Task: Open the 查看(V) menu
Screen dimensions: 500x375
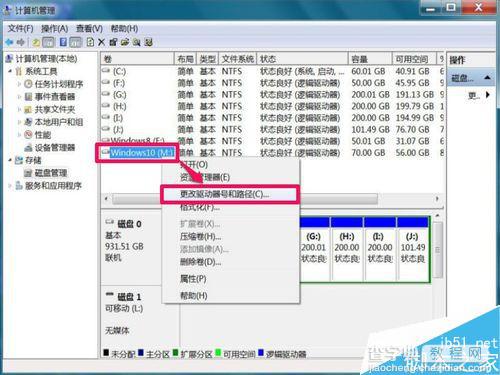Action: click(89, 28)
